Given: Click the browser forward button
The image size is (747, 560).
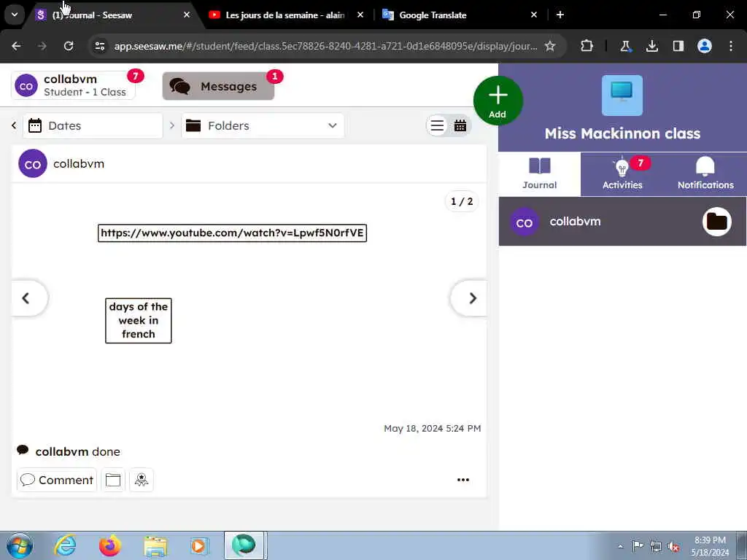Looking at the screenshot, I should click(x=42, y=46).
